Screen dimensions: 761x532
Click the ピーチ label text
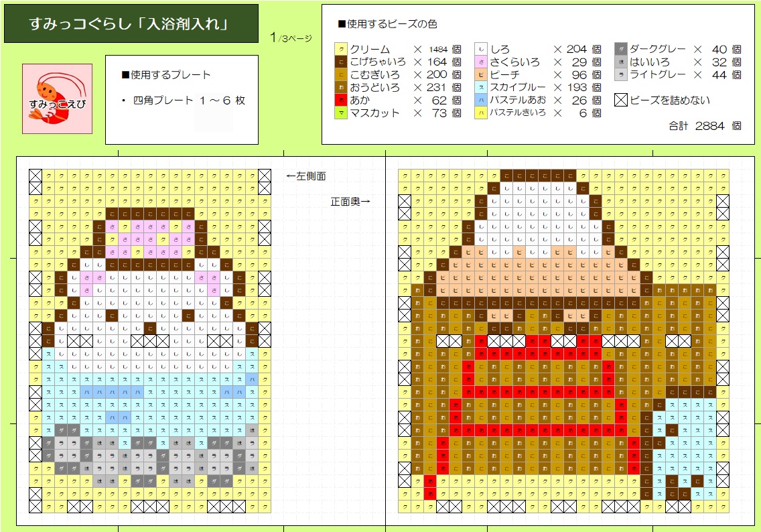pos(504,75)
